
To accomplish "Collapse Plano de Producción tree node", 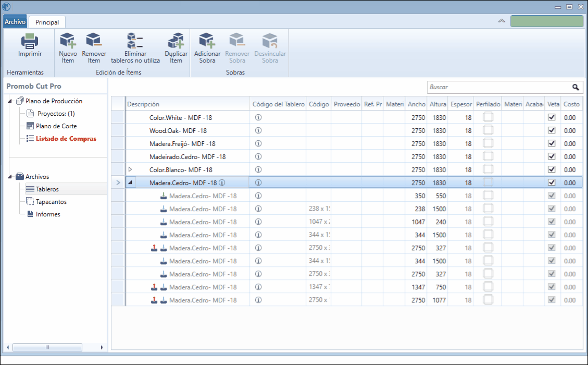I will click(x=10, y=101).
